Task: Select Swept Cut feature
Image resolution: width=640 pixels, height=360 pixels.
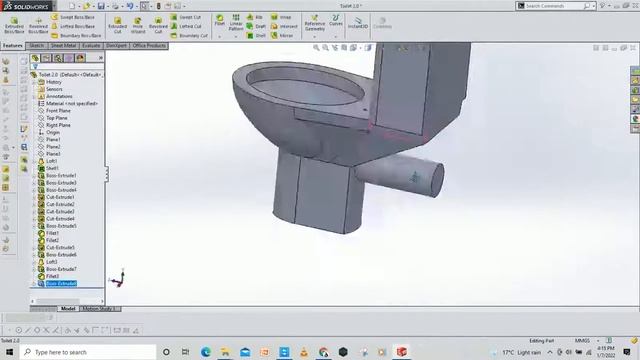Action: (186, 17)
